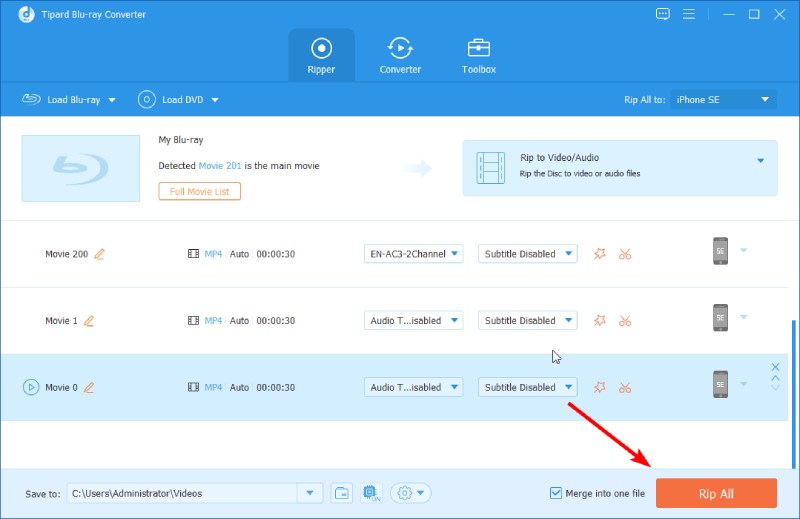
Task: Open the Save to path dropdown arrow
Action: tap(310, 493)
